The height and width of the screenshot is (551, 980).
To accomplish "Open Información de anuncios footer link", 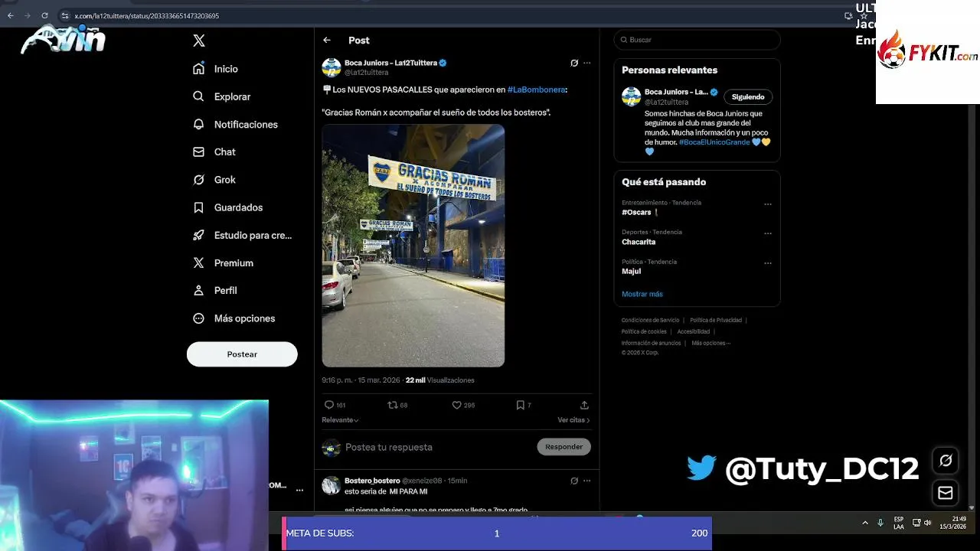I will [x=651, y=343].
